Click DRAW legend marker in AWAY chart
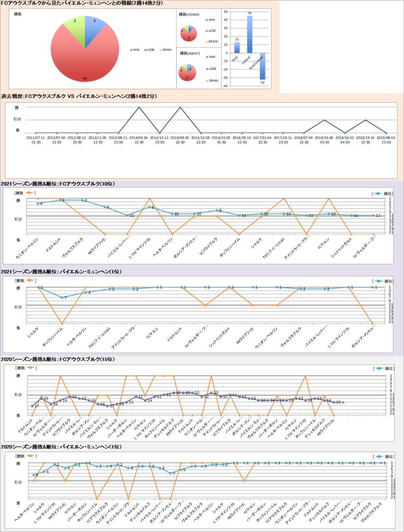Screen dimensions: 404x532 click(x=206, y=80)
